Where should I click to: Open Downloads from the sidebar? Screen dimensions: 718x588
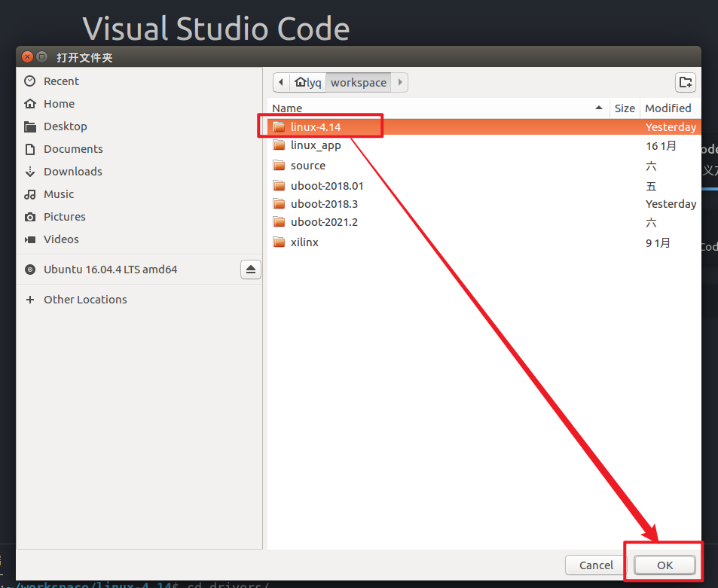(139, 172)
